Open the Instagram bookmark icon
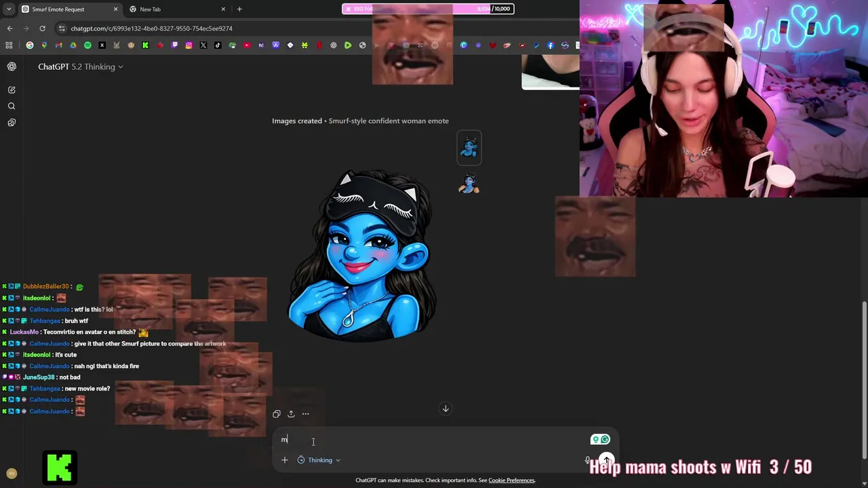The height and width of the screenshot is (488, 868). click(189, 45)
